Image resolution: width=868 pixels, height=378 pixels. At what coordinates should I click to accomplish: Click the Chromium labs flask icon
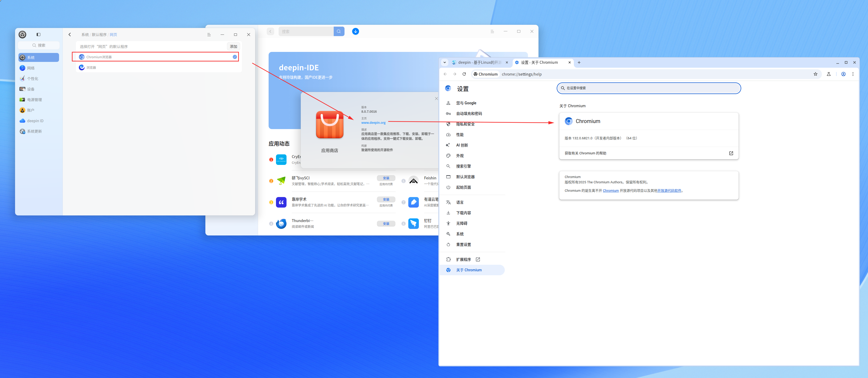pyautogui.click(x=828, y=74)
